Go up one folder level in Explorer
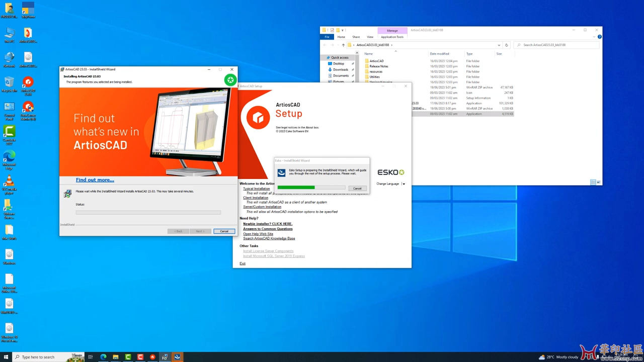 coord(343,45)
